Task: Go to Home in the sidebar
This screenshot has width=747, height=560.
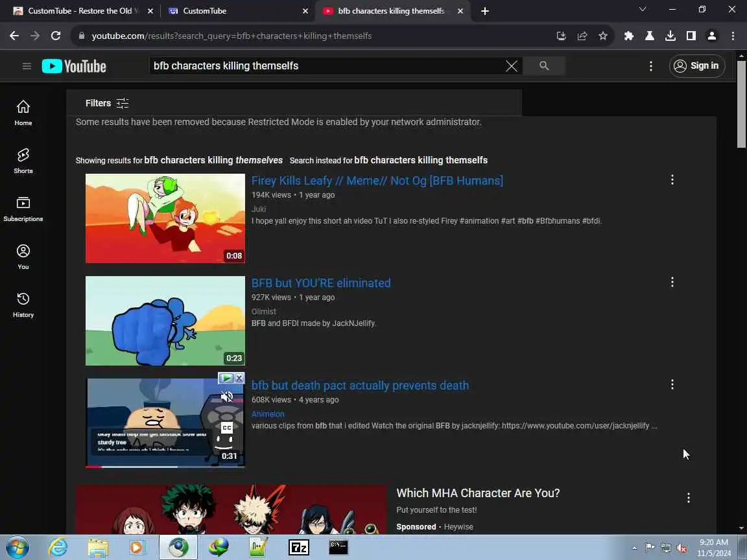Action: (x=23, y=113)
